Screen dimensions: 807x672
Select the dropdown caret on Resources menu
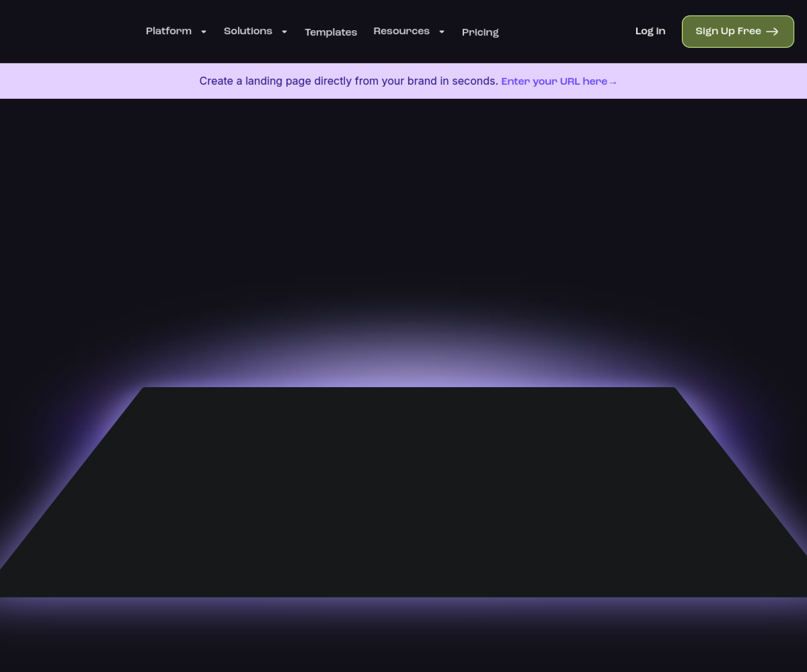coord(441,31)
